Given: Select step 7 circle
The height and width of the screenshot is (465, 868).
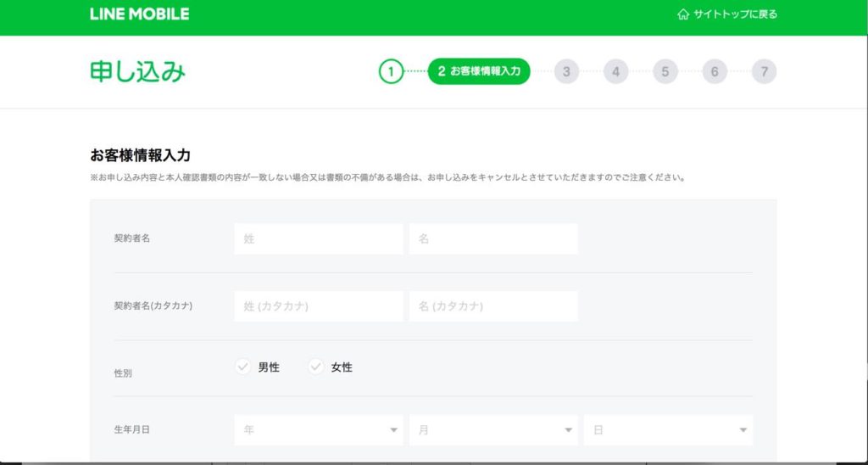Looking at the screenshot, I should (x=764, y=71).
